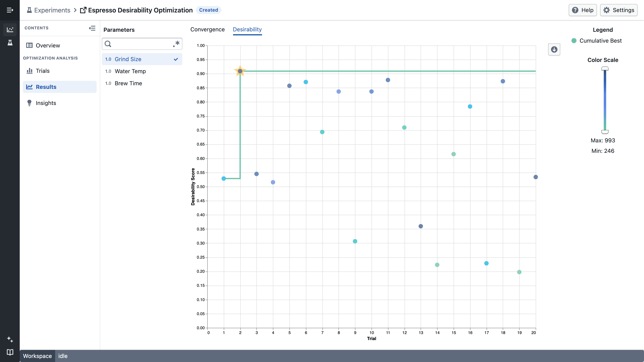Open the flask experiments sidebar icon

(10, 43)
